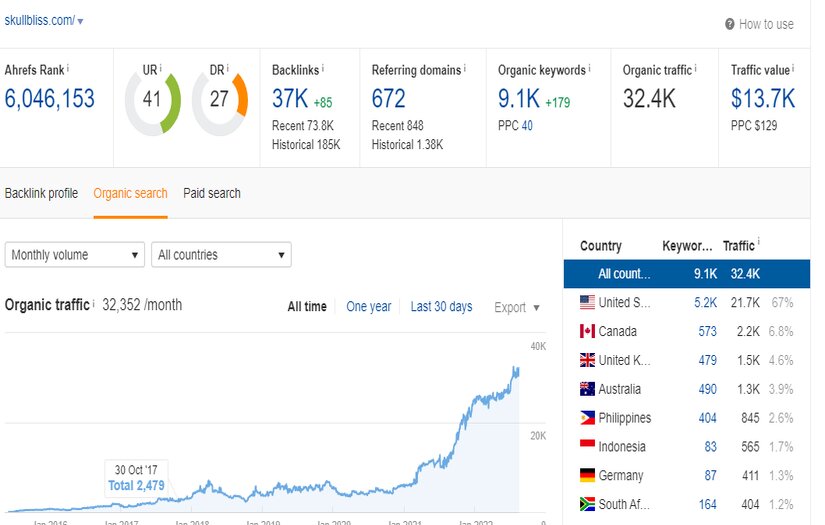The height and width of the screenshot is (525, 825).
Task: Click the Germany flag icon
Action: click(x=587, y=475)
